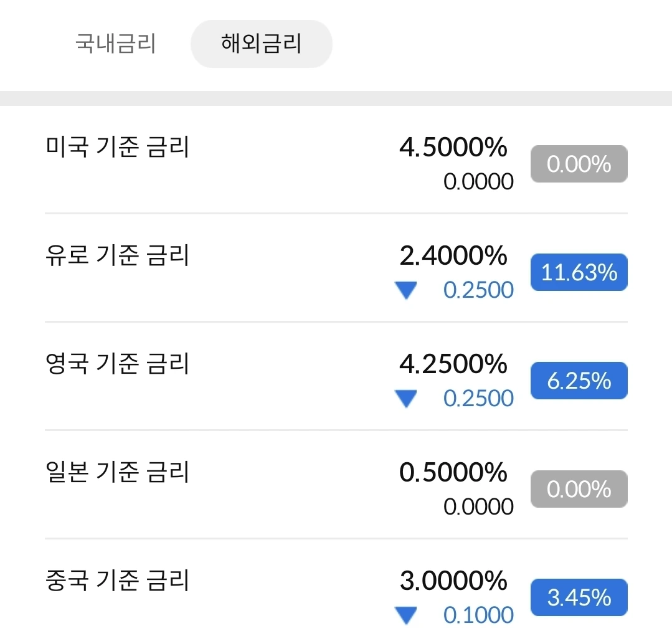This screenshot has width=672, height=641.
Task: Open 영국 기준 금리 details
Action: pyautogui.click(x=117, y=364)
